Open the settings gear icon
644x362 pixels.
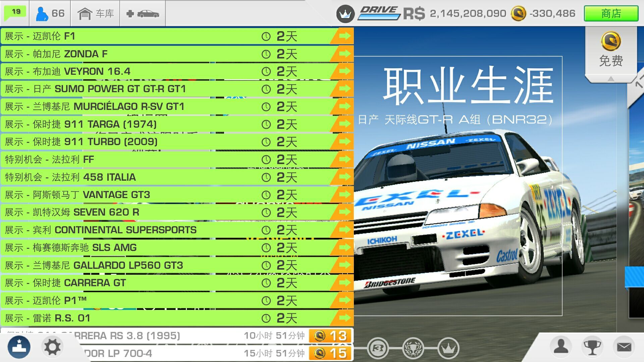[52, 347]
